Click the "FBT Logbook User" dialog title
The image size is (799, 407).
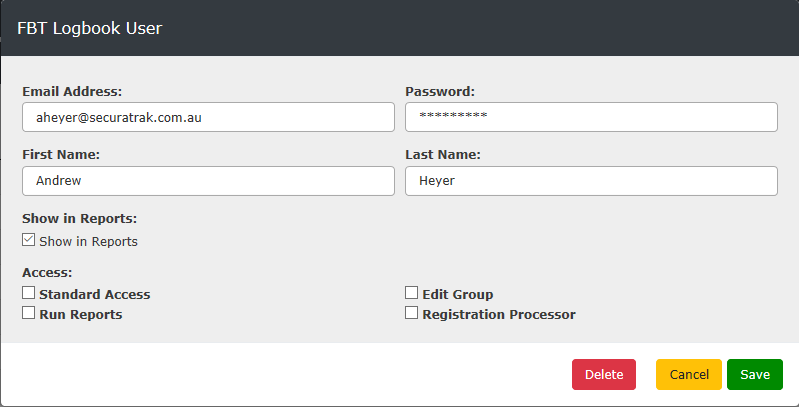coord(90,28)
